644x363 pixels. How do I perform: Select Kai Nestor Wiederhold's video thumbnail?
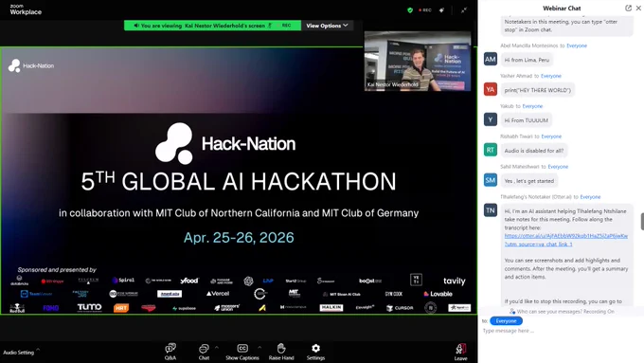[418, 62]
